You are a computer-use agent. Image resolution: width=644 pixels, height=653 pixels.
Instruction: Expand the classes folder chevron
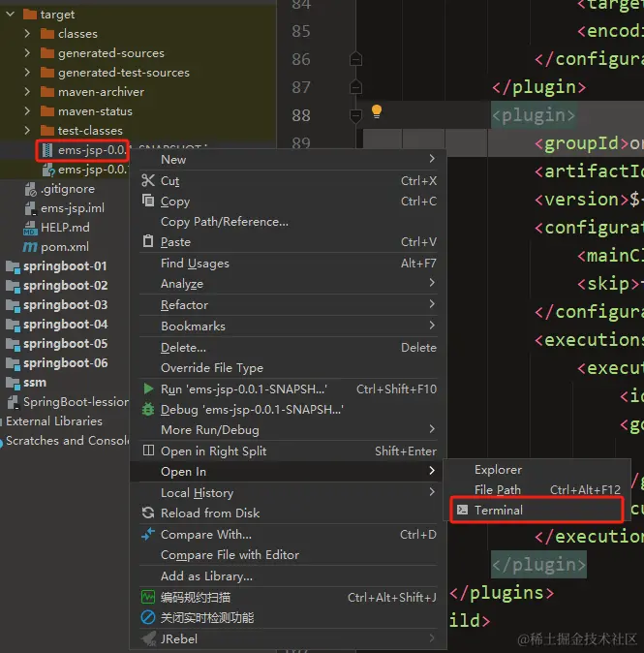click(x=27, y=33)
